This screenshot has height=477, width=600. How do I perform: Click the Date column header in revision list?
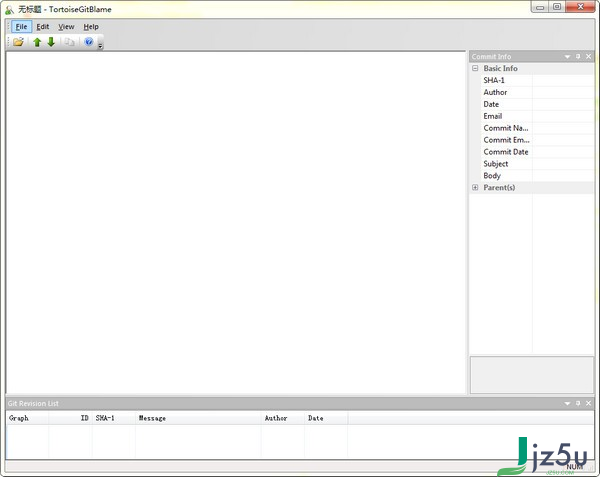[x=326, y=418]
